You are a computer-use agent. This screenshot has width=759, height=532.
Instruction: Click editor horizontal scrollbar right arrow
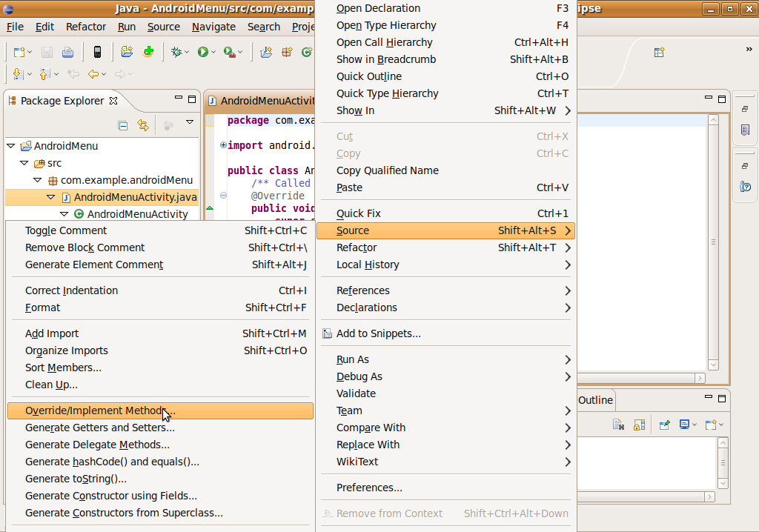(x=700, y=378)
